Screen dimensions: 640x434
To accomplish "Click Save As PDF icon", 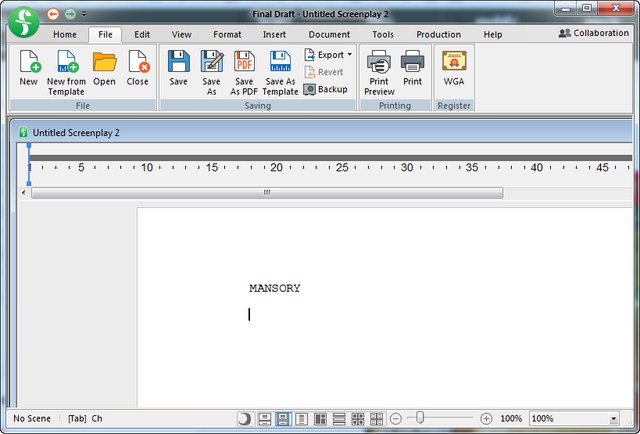I will coord(244,68).
